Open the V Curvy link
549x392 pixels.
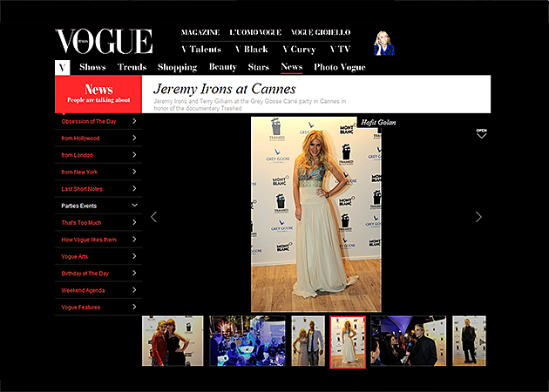click(x=297, y=50)
